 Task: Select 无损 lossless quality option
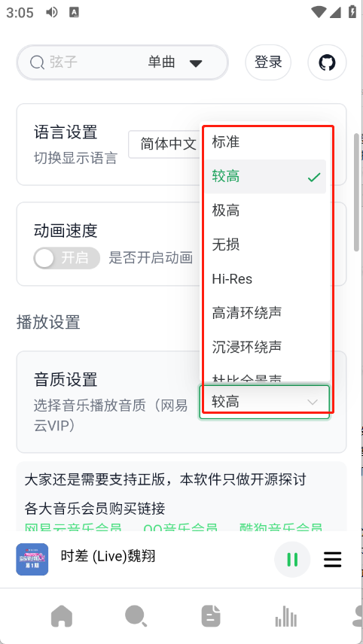(265, 245)
